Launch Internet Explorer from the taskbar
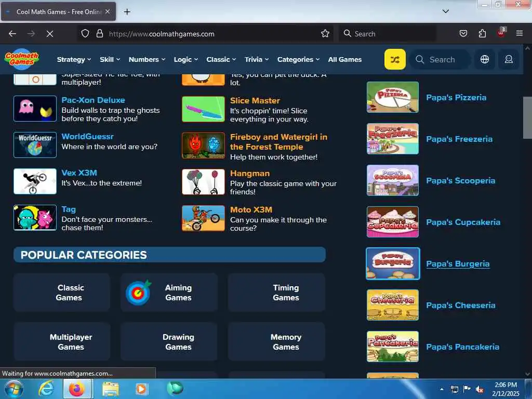 pyautogui.click(x=46, y=389)
